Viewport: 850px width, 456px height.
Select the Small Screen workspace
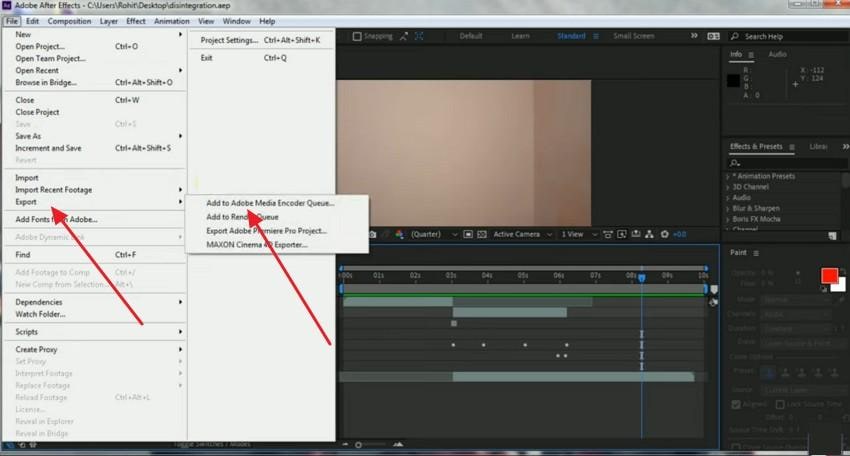pyautogui.click(x=634, y=36)
